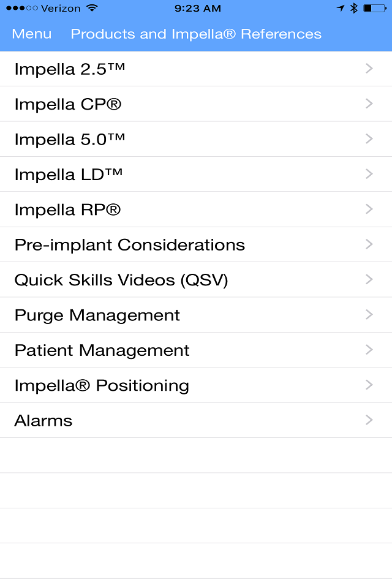Tap the Products and Impella References title

[196, 34]
